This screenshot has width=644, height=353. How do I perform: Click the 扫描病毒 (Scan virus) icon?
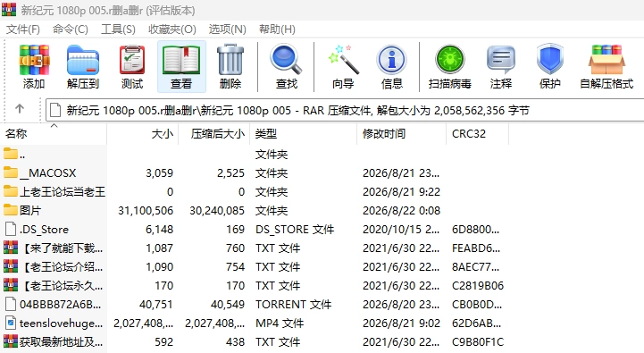pyautogui.click(x=450, y=60)
